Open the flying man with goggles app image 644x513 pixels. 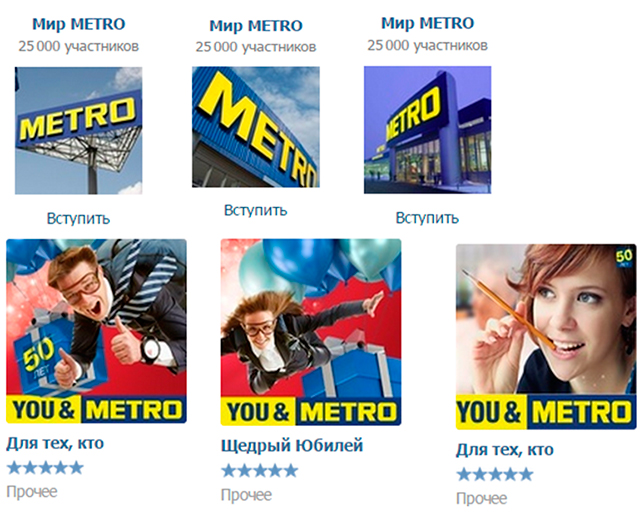point(97,331)
